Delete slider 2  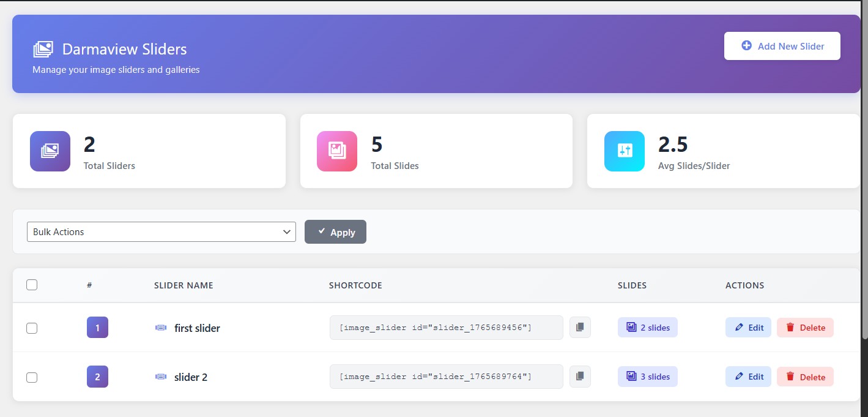(x=805, y=377)
